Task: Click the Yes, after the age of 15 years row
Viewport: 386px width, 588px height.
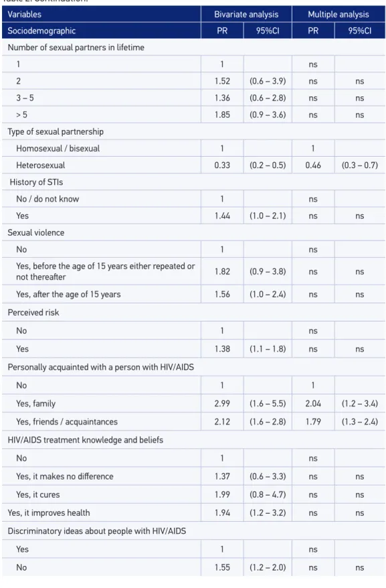Action: pos(193,295)
